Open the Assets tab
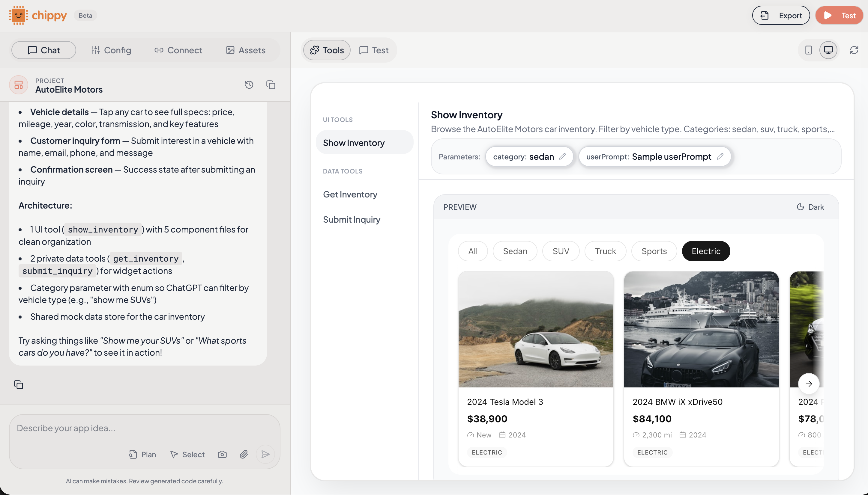The height and width of the screenshot is (495, 868). coord(245,50)
